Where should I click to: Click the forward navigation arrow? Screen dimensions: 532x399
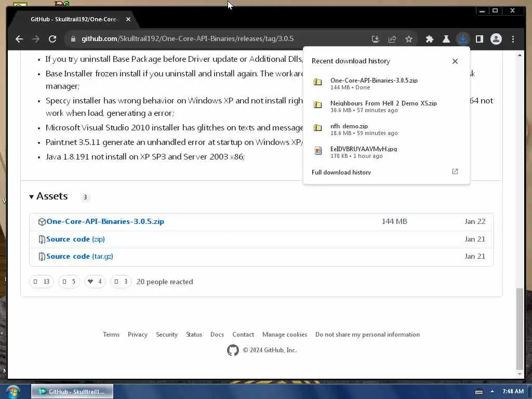coord(36,39)
